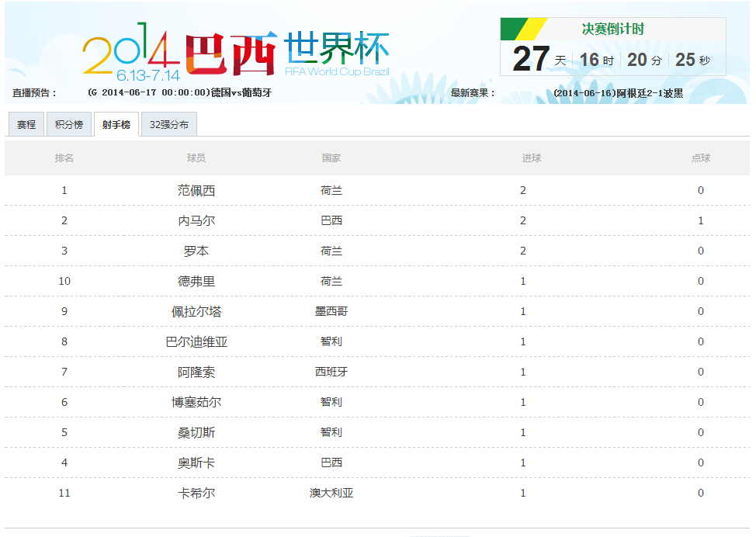756x537 pixels.
Task: Click the 排名 column header
Action: [x=64, y=158]
